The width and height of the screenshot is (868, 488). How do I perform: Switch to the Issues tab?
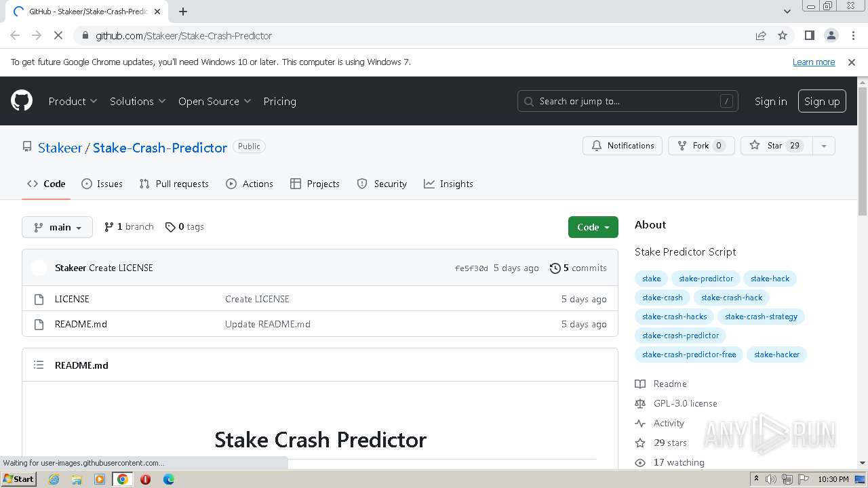[x=102, y=184]
